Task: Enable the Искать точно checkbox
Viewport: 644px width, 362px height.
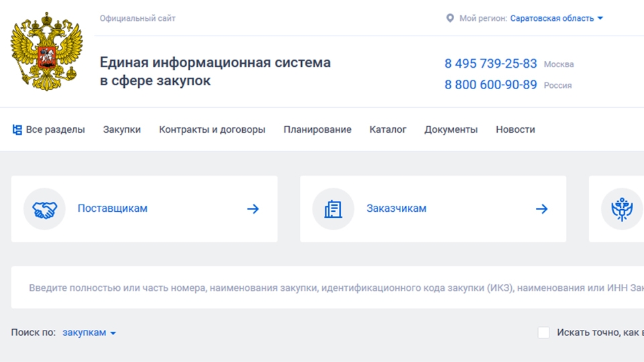Action: pyautogui.click(x=544, y=333)
